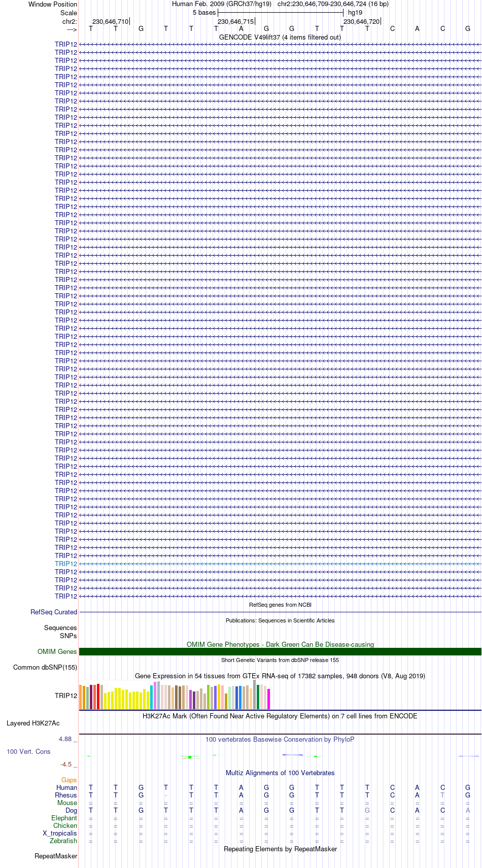
Task: Click the 'OMIM Genes' track label
Action: coord(57,652)
